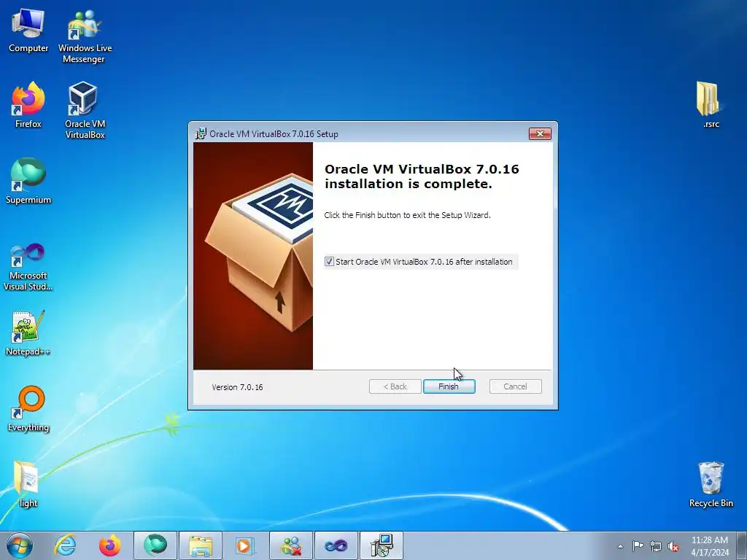
Task: Select the Computer desktop icon
Action: [x=28, y=31]
